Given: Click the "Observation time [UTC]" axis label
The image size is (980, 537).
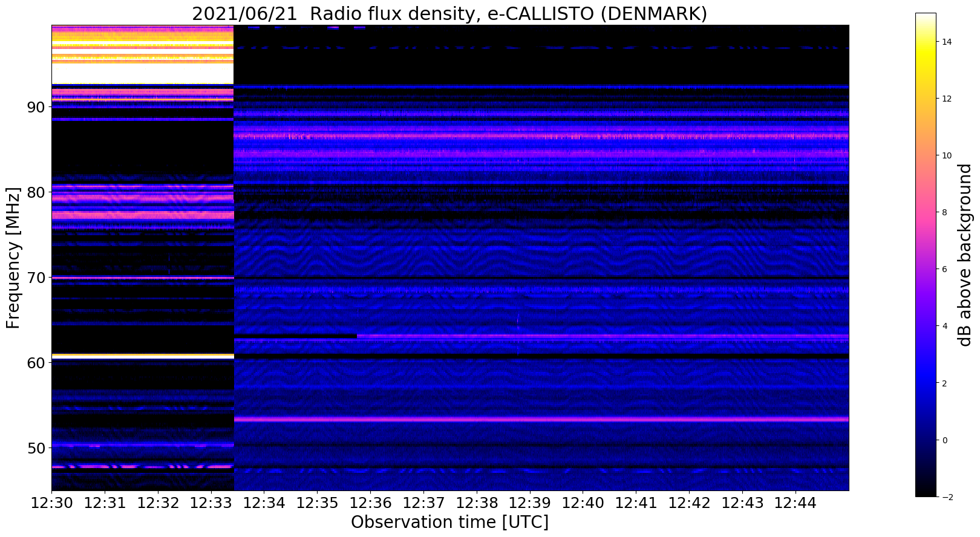Looking at the screenshot, I should click(x=449, y=522).
